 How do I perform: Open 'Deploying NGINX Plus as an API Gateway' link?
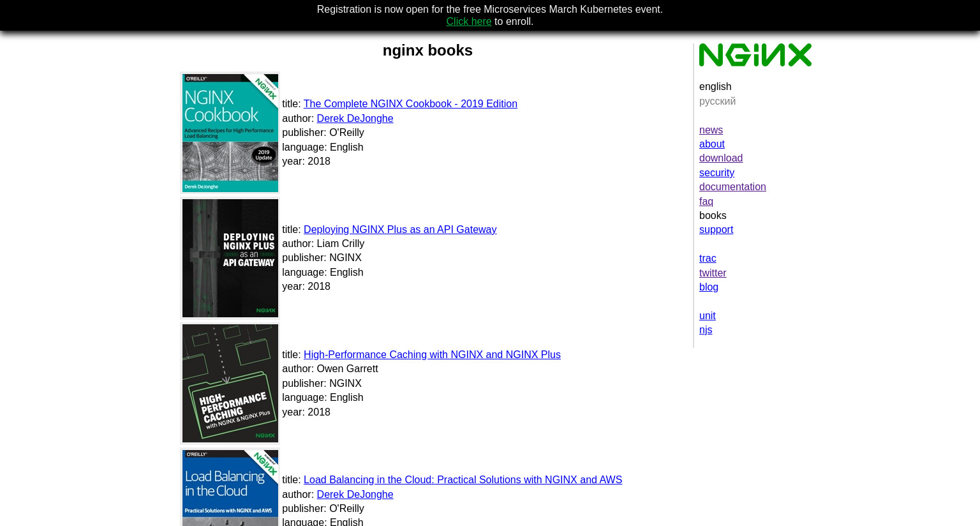pos(400,229)
